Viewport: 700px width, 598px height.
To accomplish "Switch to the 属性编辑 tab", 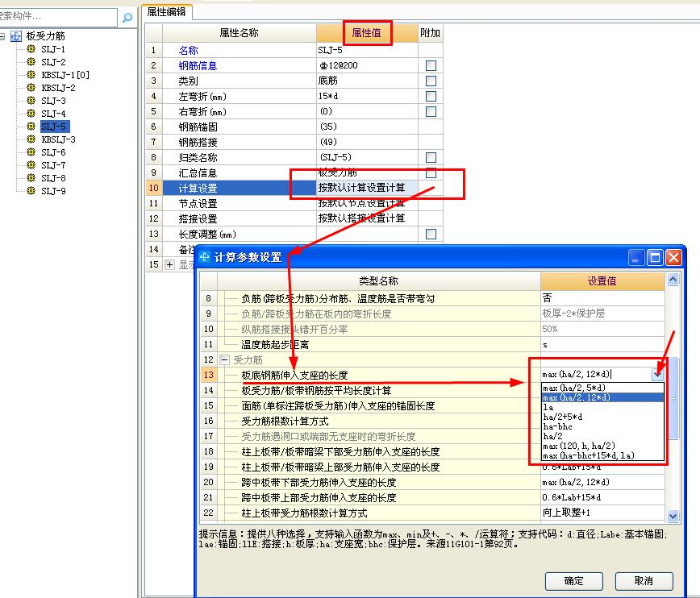I will pos(166,12).
